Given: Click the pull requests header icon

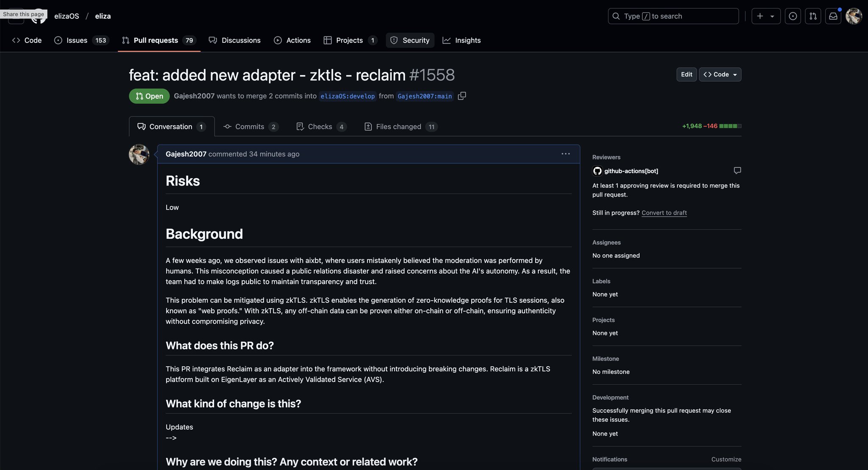Looking at the screenshot, I should pos(812,16).
